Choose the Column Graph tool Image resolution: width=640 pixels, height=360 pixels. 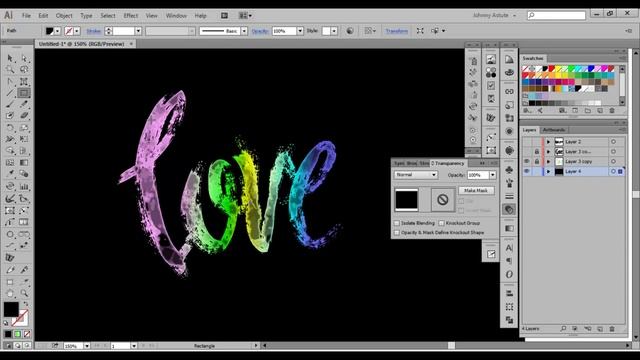pos(24,187)
